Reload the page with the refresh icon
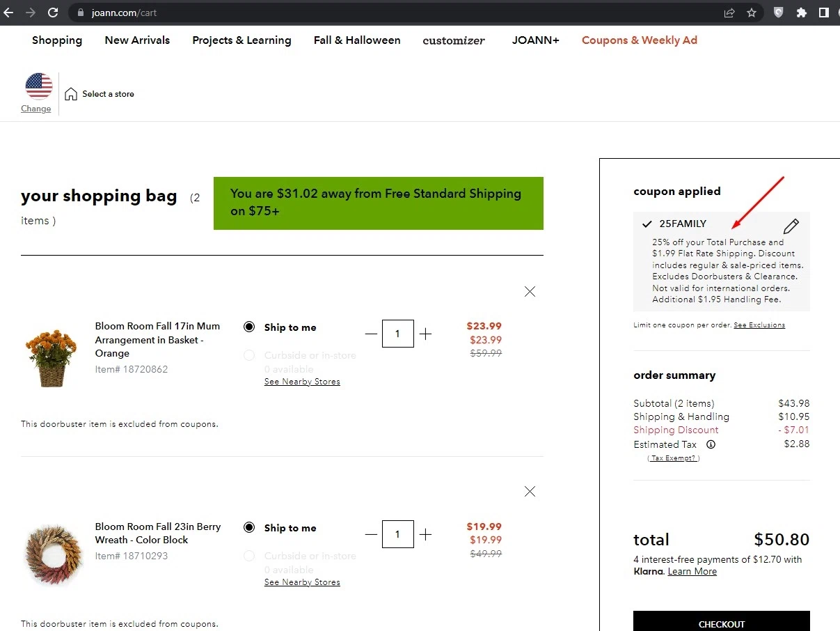Screen dimensions: 840x631 [53, 13]
